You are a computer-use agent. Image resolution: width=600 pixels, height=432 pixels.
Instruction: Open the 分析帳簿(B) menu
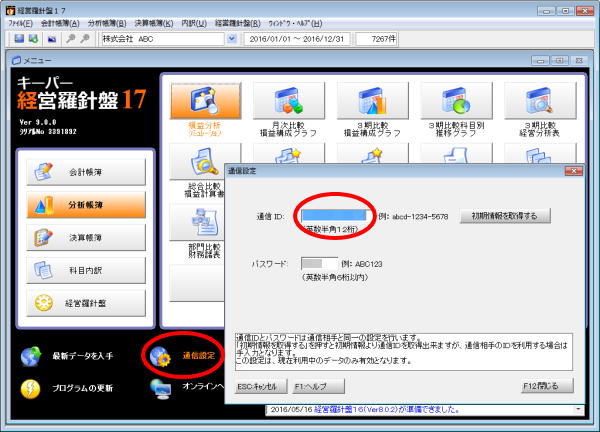[107, 24]
